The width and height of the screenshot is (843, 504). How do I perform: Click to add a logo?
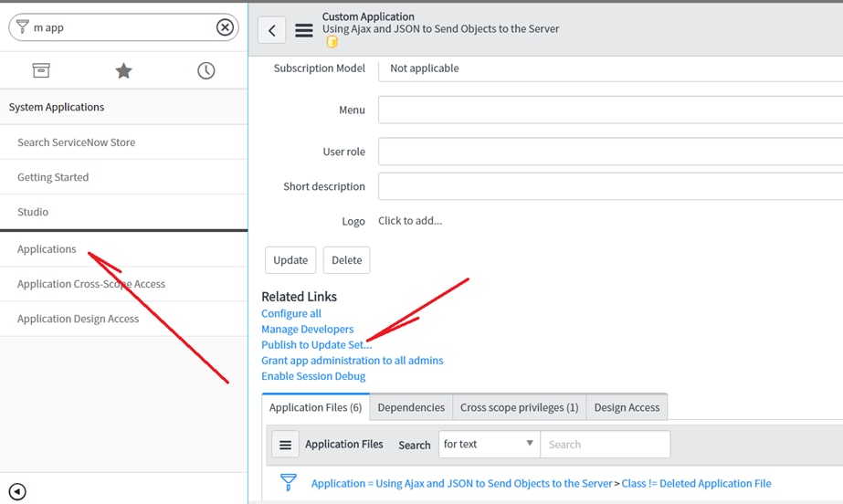pos(410,221)
